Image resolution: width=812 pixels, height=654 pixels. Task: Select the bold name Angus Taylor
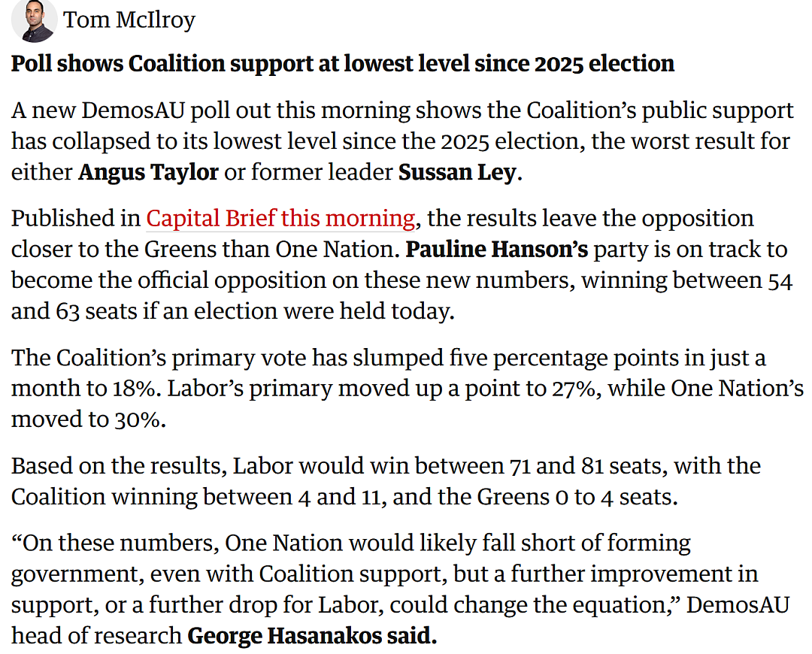(148, 172)
